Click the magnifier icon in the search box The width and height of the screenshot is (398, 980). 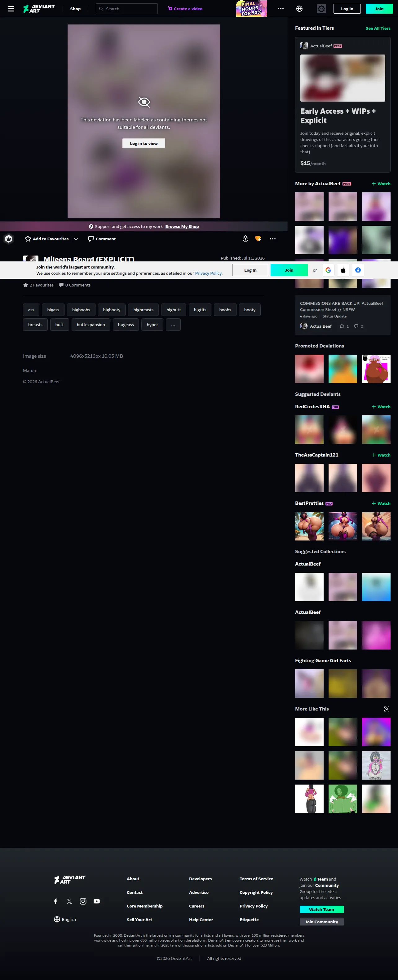pyautogui.click(x=101, y=9)
